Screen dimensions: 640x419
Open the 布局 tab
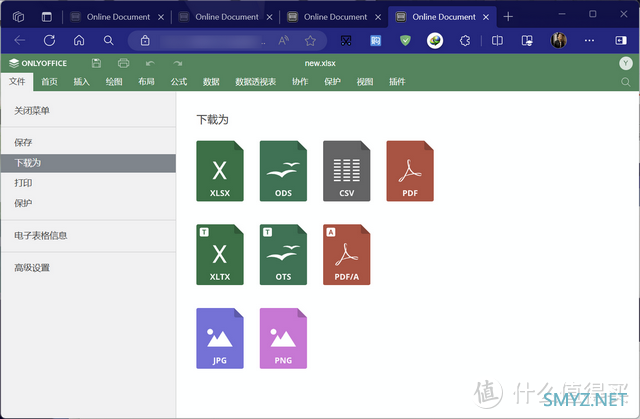[146, 82]
